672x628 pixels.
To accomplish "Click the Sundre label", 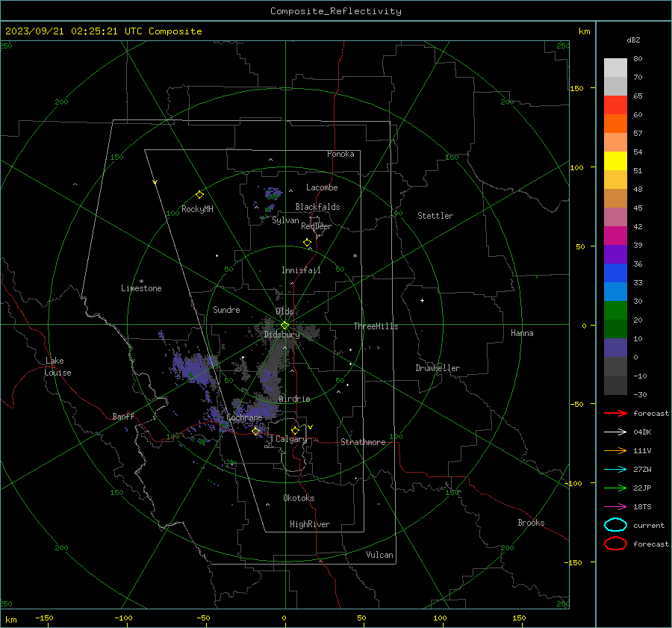I will pos(226,310).
